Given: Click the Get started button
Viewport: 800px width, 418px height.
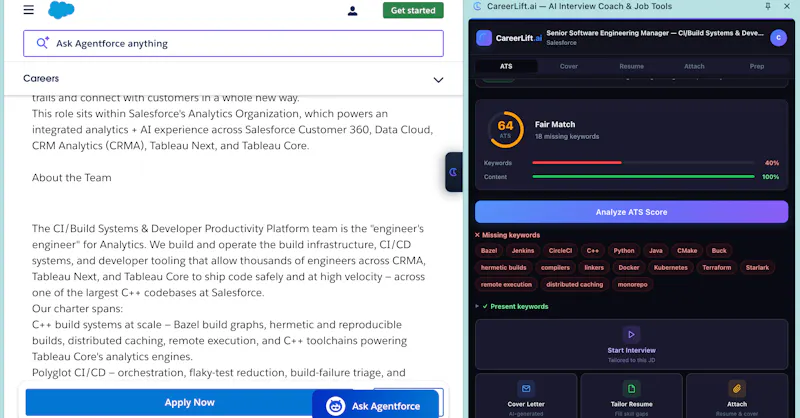Looking at the screenshot, I should 413,10.
